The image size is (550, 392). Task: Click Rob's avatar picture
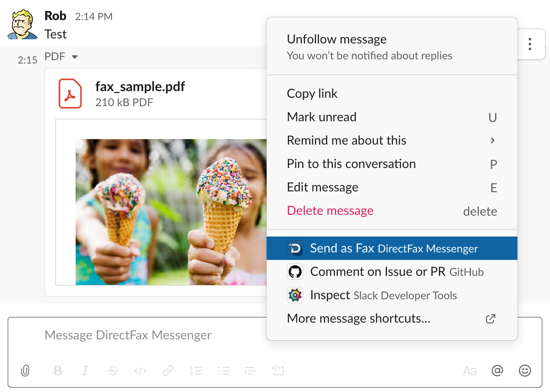coord(23,24)
